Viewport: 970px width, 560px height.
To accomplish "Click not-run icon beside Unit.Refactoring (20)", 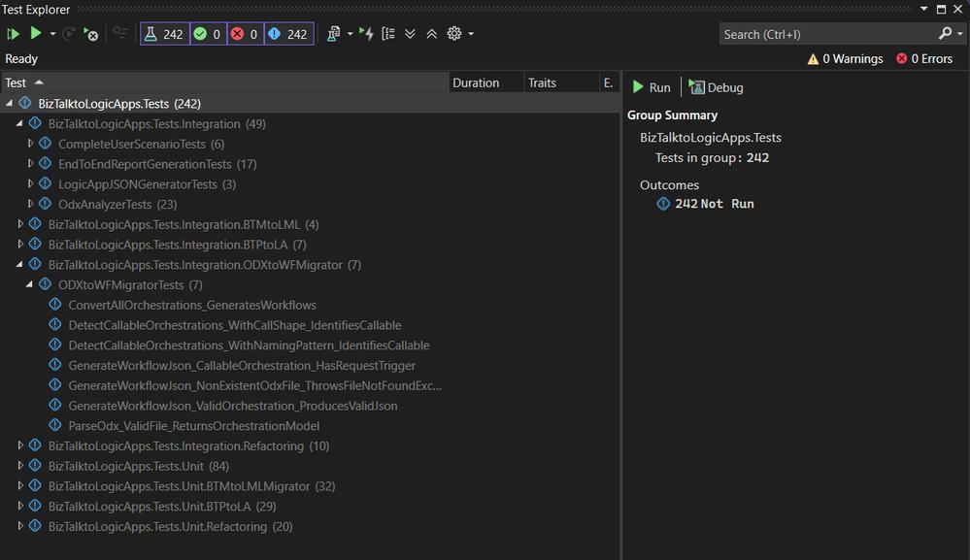I will pos(35,526).
